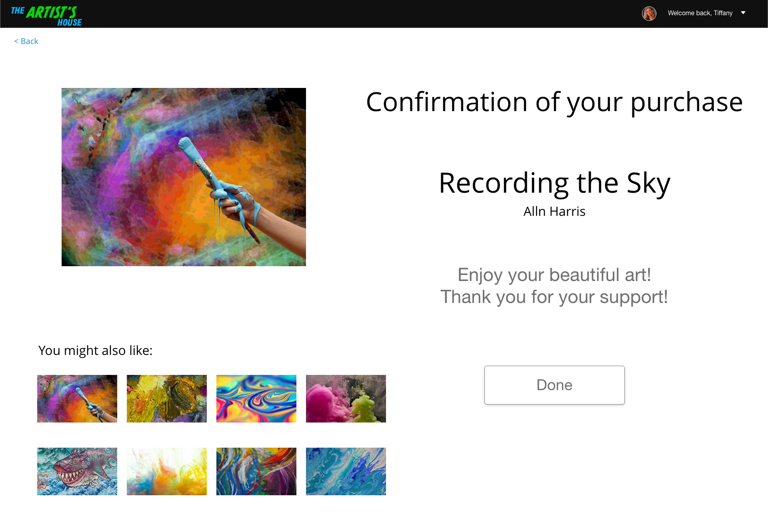This screenshot has height=532, width=768.
Task: Open the shark illustration thumbnail
Action: tap(77, 471)
